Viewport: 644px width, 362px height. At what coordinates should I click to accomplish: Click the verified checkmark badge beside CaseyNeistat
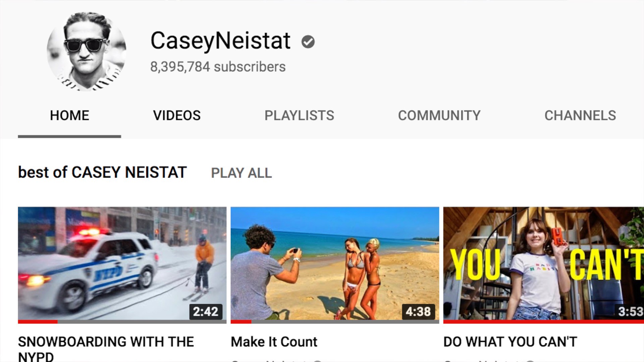tap(308, 42)
